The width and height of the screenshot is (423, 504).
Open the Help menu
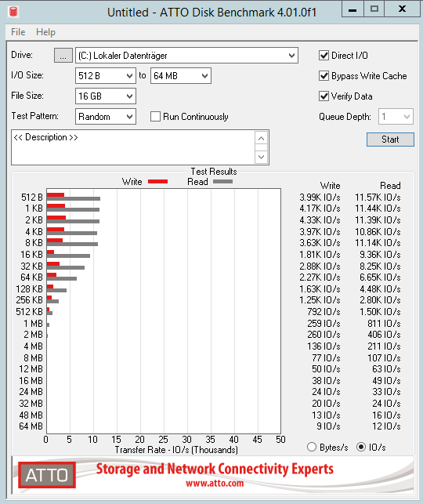(45, 32)
